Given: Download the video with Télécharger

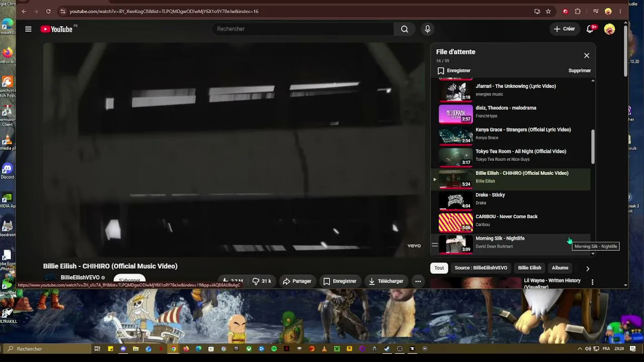Looking at the screenshot, I should coord(386,282).
